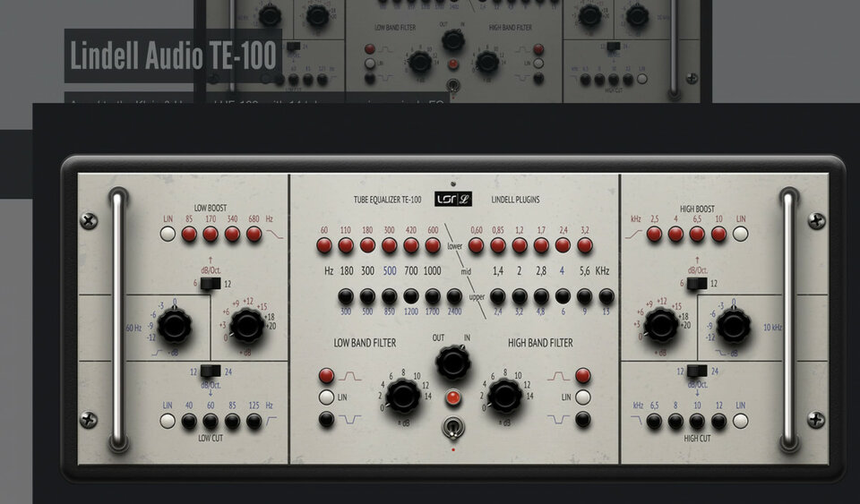Click the OUT/IN bypass knob

point(453,363)
